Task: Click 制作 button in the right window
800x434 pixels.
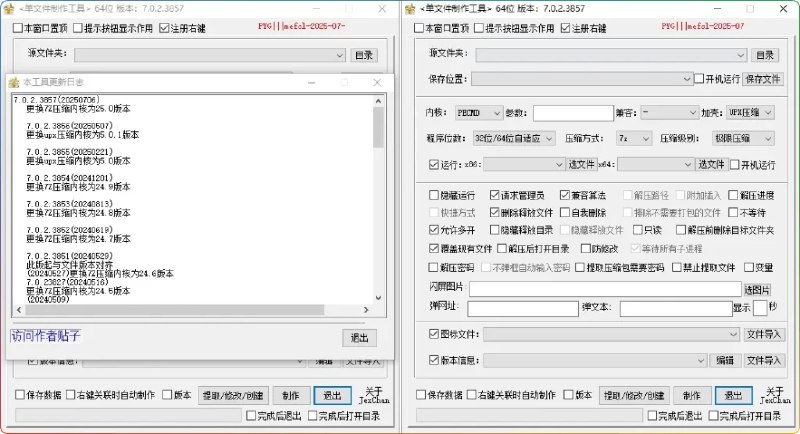Action: pyautogui.click(x=691, y=395)
